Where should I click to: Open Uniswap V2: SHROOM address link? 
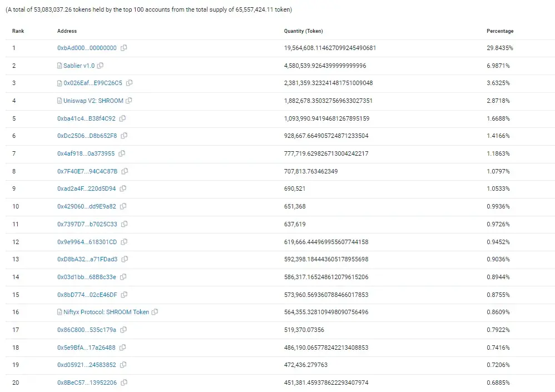pos(93,101)
